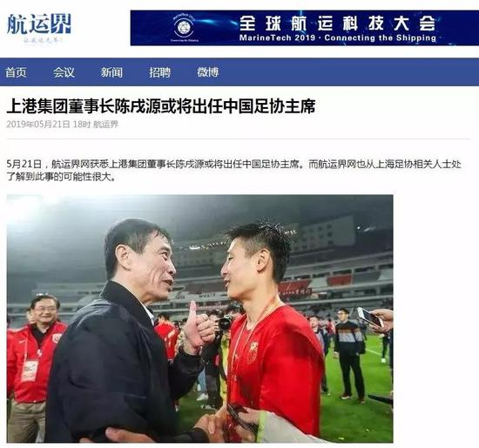Click the 航运界 source label under headline
Image resolution: width=479 pixels, height=448 pixels.
point(105,124)
